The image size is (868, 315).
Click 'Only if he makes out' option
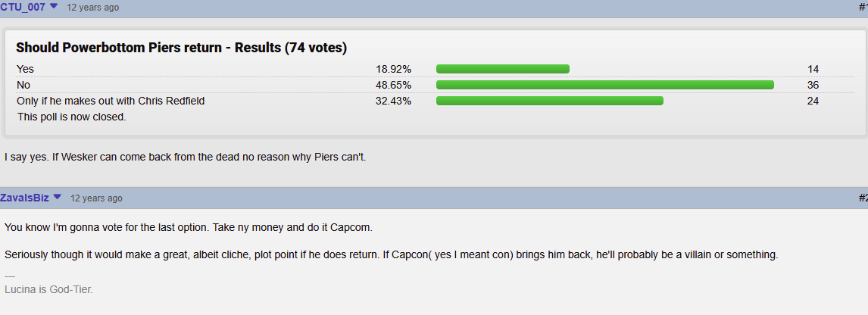(x=111, y=101)
